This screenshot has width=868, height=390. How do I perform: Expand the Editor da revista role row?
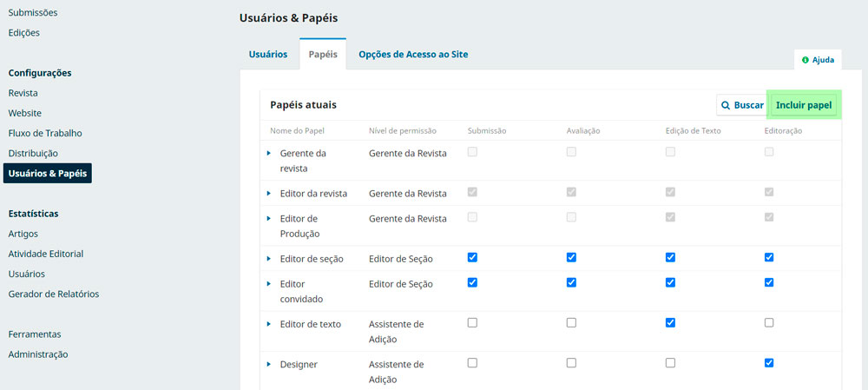click(268, 194)
